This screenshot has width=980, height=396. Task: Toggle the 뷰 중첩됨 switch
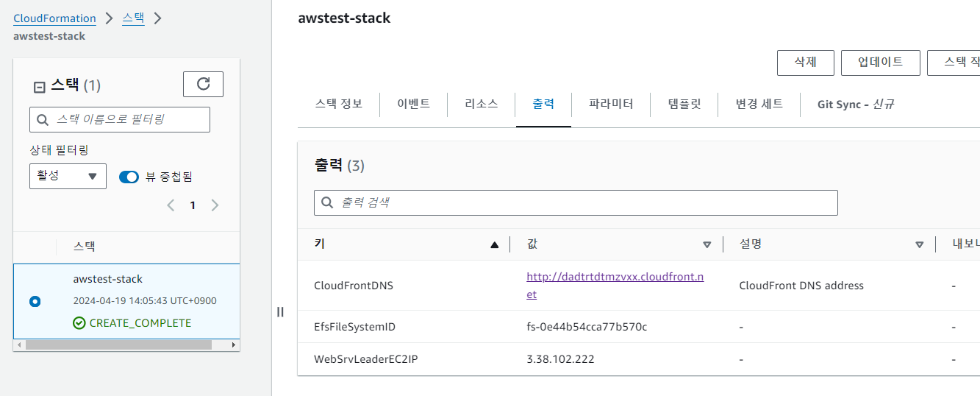(129, 177)
